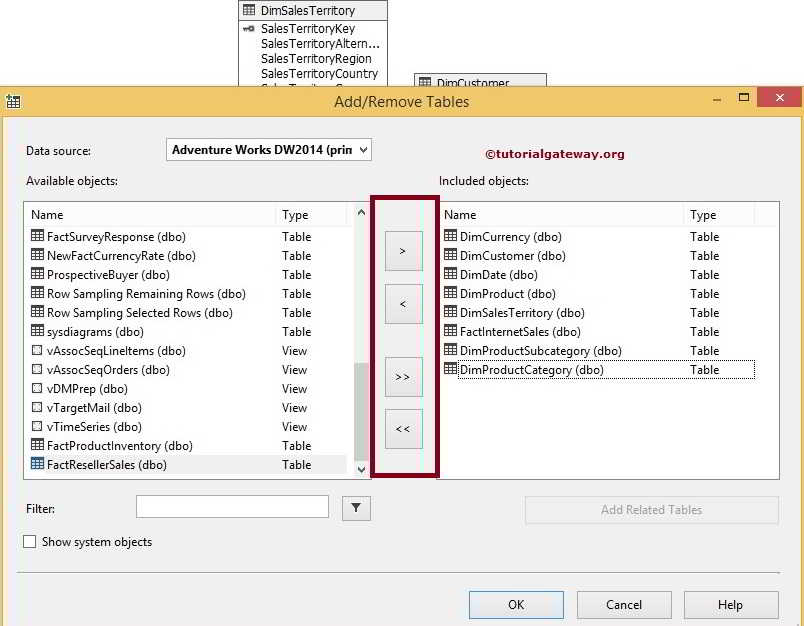Enable the Show system objects checkbox
This screenshot has width=804, height=626.
pyautogui.click(x=29, y=541)
